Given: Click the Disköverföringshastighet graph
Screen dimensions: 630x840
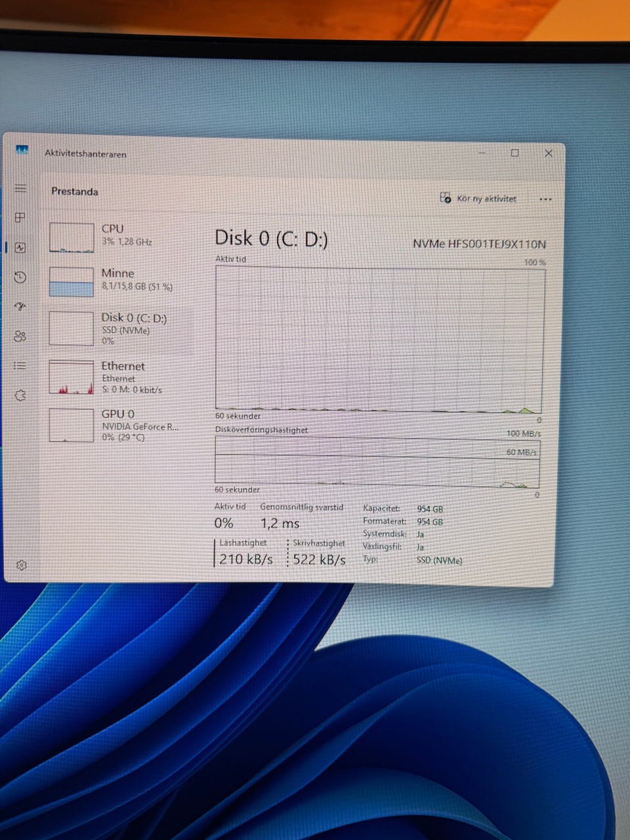Looking at the screenshot, I should 377,462.
